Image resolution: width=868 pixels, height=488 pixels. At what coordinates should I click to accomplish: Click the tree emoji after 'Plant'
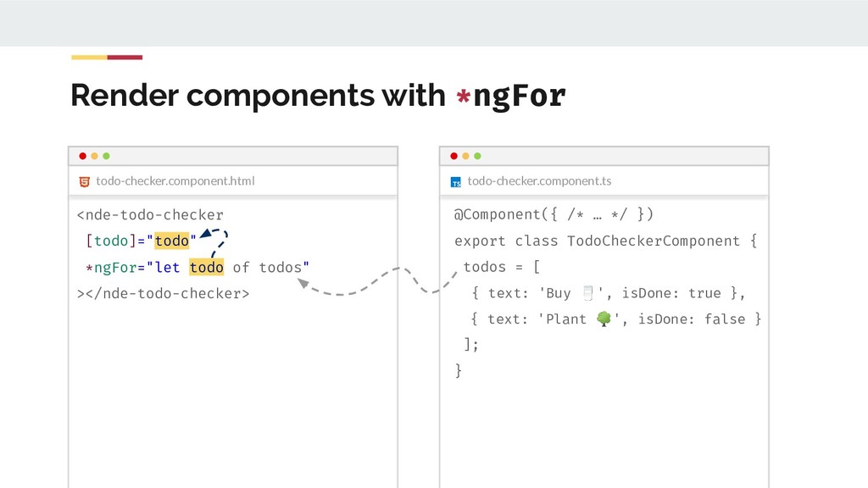[x=604, y=319]
